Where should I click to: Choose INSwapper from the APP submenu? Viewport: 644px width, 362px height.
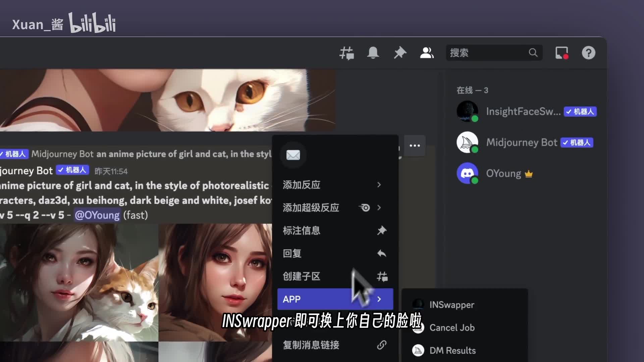point(451,305)
